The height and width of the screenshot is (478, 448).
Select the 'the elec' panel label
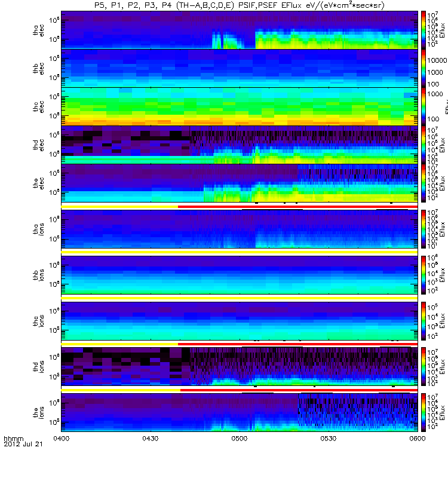[x=38, y=183]
